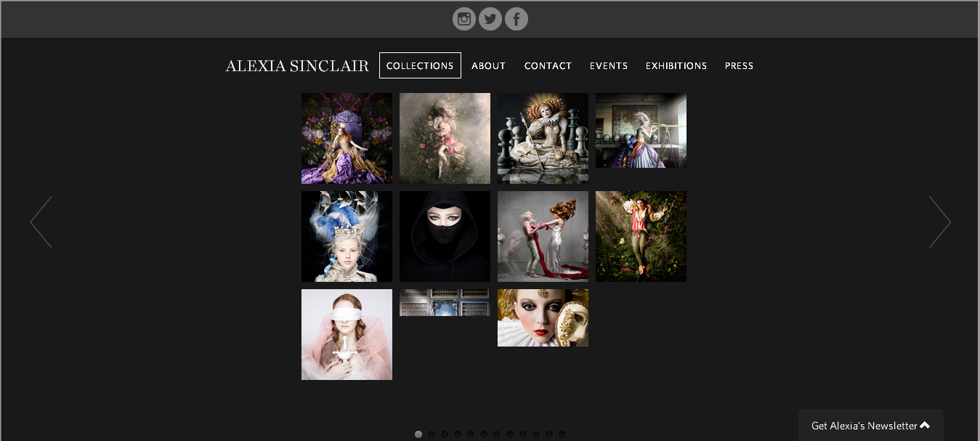980x441 pixels.
Task: Go to the About page
Action: pyautogui.click(x=488, y=65)
